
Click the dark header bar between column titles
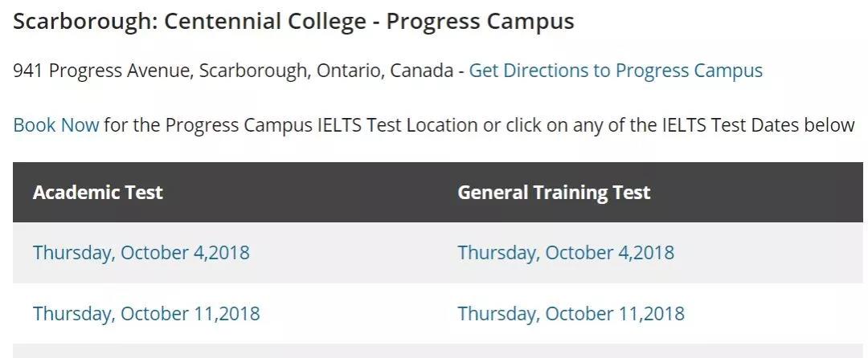310,193
